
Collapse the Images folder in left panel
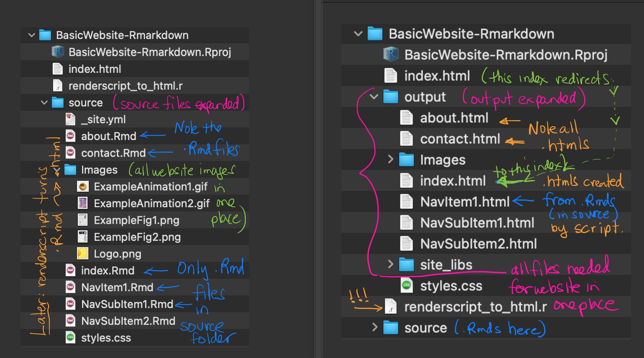tap(57, 170)
